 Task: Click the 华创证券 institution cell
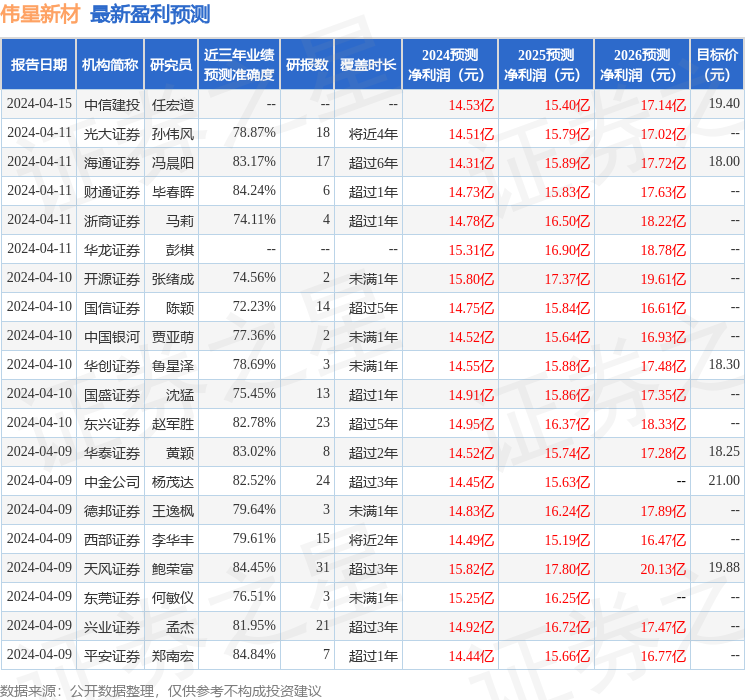112,366
